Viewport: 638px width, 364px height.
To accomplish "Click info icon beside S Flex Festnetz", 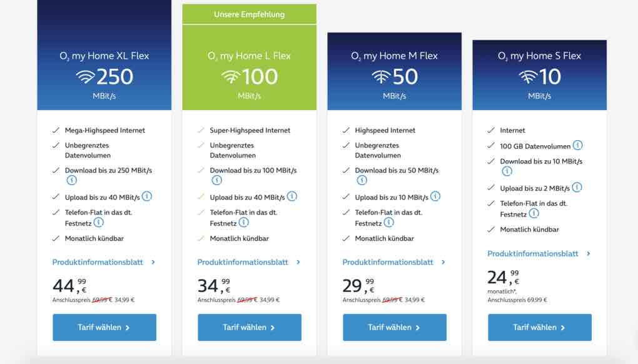I will coord(534,213).
